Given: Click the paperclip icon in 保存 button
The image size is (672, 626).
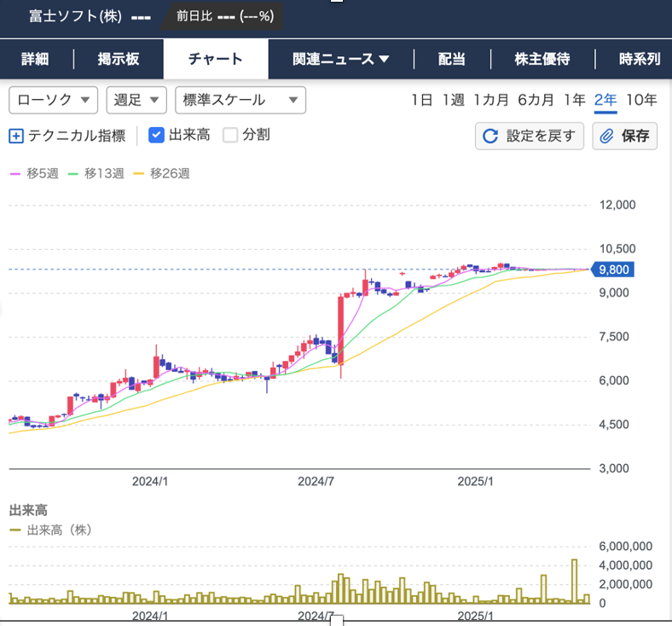Looking at the screenshot, I should coord(607,136).
